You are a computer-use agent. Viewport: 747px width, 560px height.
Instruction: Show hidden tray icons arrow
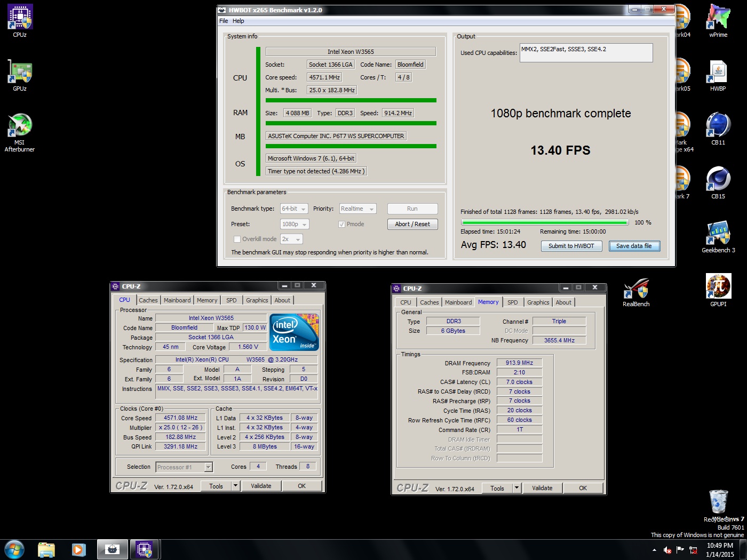tap(655, 550)
